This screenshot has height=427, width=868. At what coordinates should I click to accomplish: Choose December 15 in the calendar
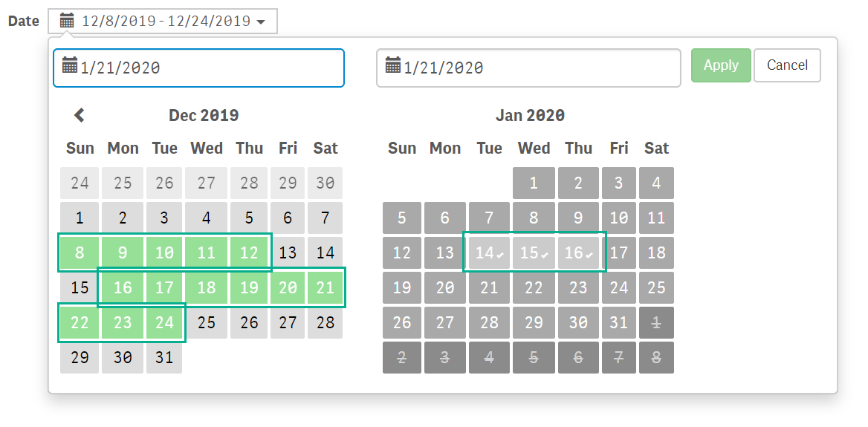(80, 287)
